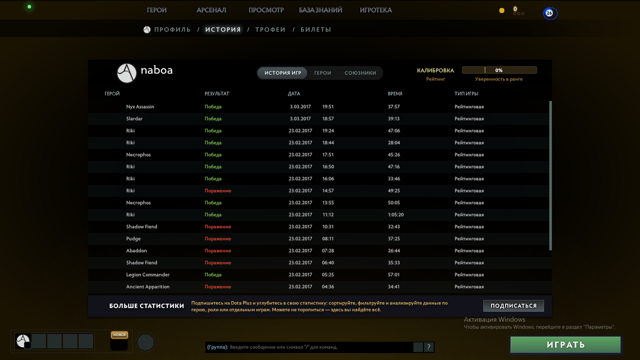Click the calibration 0% progress bar

click(x=499, y=70)
